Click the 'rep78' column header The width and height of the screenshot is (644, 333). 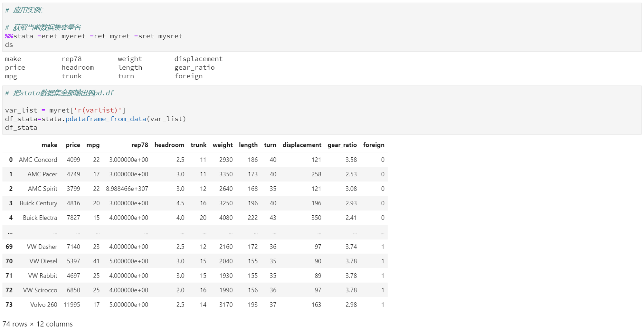coord(140,145)
